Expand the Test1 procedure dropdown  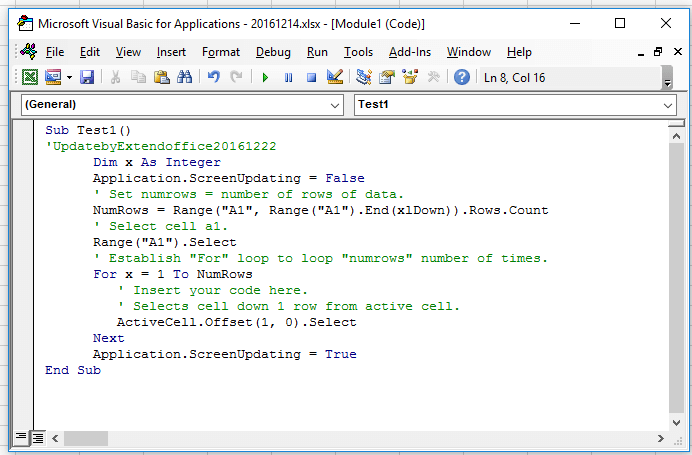click(x=667, y=105)
